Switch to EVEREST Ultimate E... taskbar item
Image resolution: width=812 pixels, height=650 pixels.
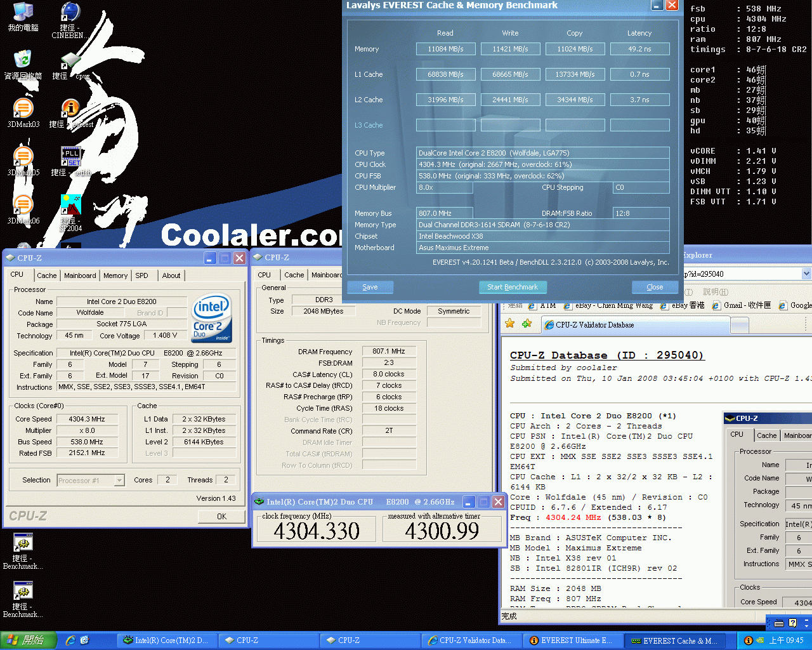(573, 640)
